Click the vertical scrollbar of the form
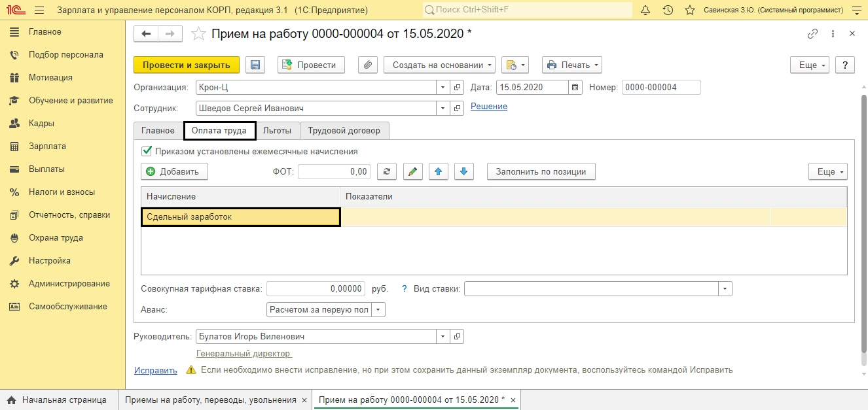 (x=863, y=222)
